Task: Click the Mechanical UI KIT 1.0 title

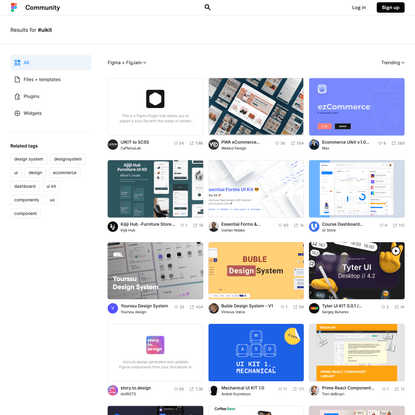Action: (x=243, y=388)
